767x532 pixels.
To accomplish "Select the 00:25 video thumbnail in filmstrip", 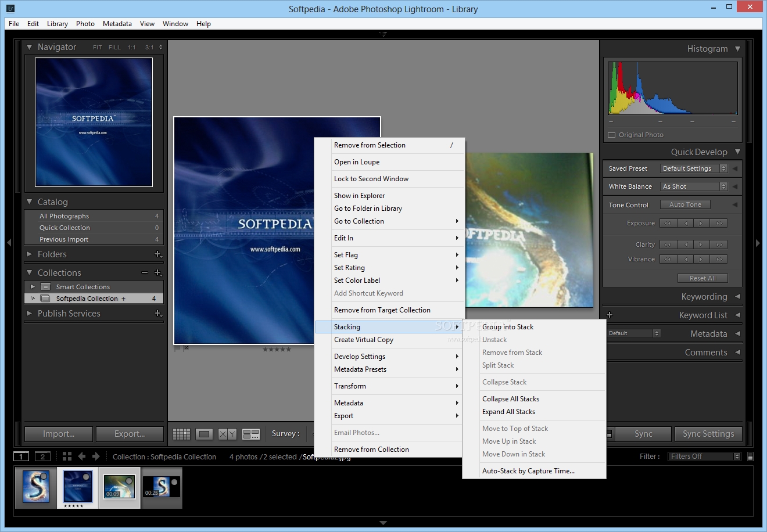I will click(x=162, y=487).
